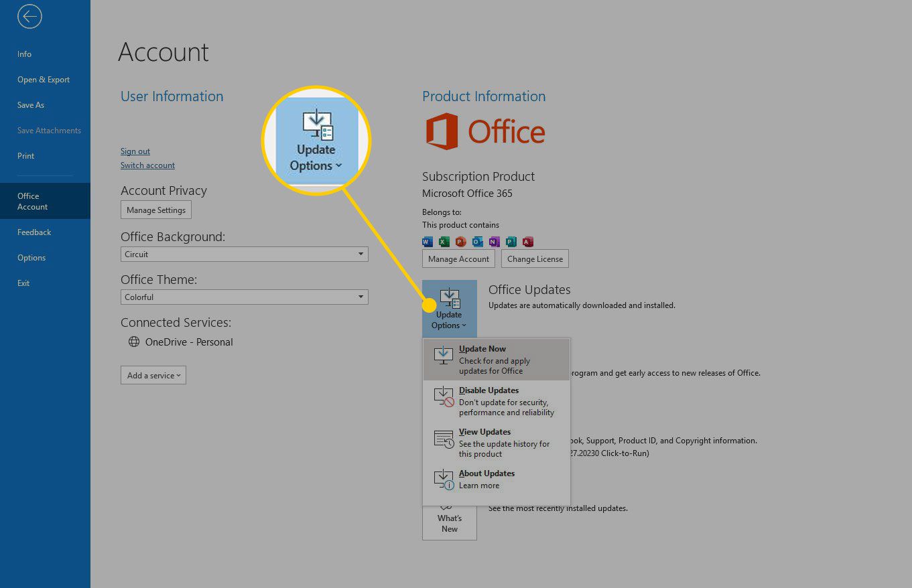Select View Updates from the menu
Screen dimensions: 912x588
click(497, 443)
